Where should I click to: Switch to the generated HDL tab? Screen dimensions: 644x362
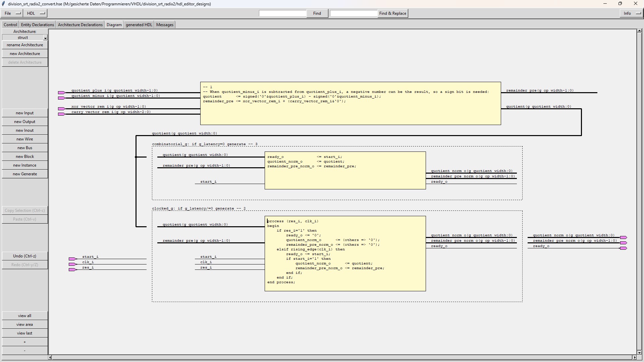(139, 25)
